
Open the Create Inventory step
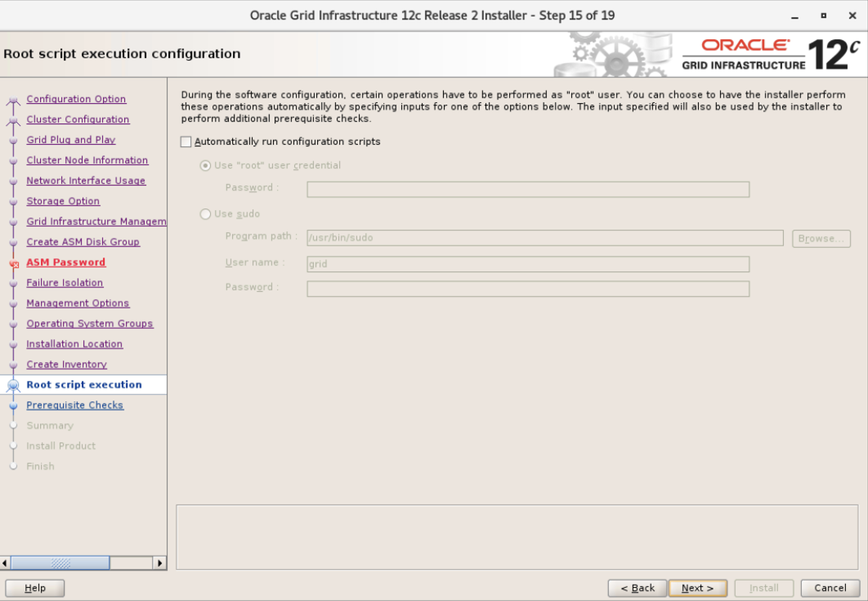67,365
